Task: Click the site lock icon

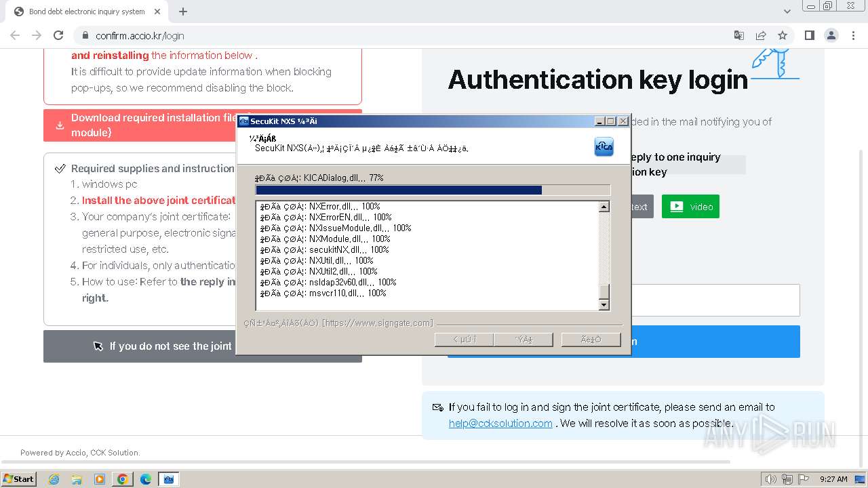Action: 85,35
